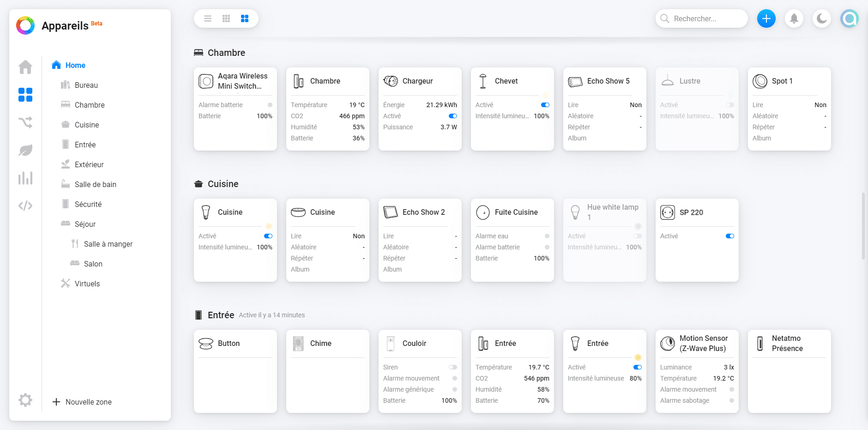Open the Script code sidebar icon

(25, 206)
